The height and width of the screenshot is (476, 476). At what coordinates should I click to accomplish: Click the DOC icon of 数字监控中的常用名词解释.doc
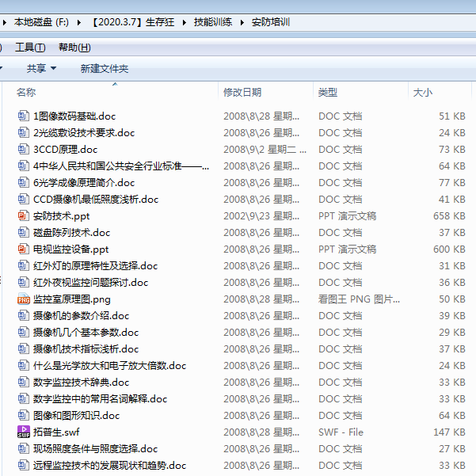pos(24,398)
